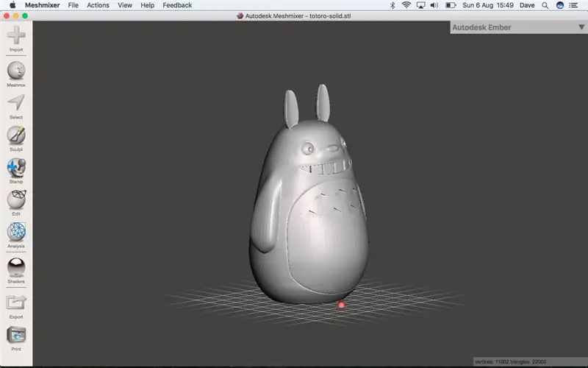Click the window title totoro-solid.stl
Screen dimensions: 588x368
point(298,15)
